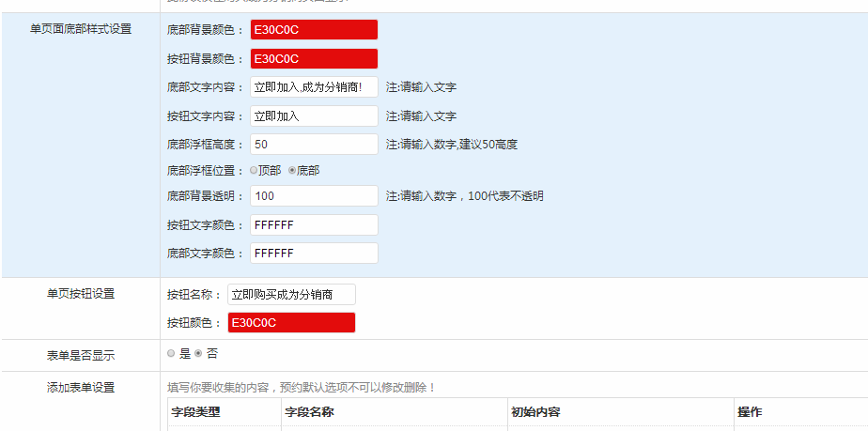Click the 初始内容 column header
868x431 pixels.
tap(536, 412)
